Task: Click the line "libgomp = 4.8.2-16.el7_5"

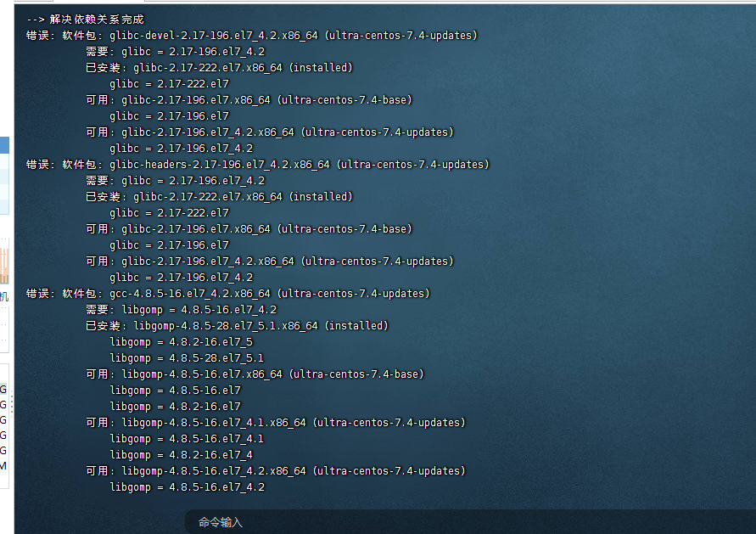Action: (x=182, y=342)
